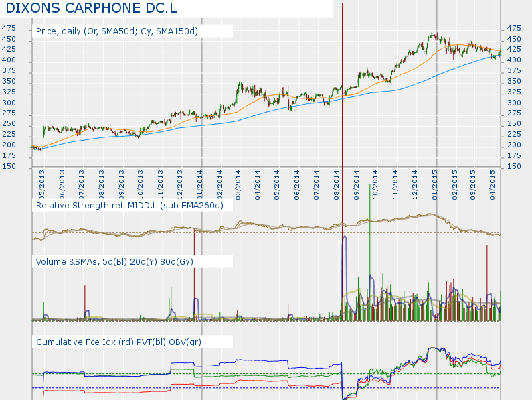Image resolution: width=532 pixels, height=400 pixels.
Task: Click the 250 value on left price axis
Action: (x=9, y=124)
